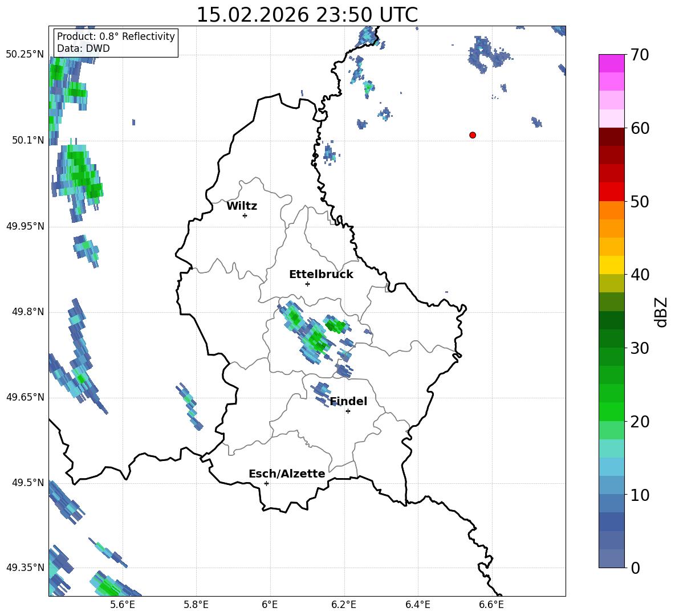Click the 49.35°N latitude label
This screenshot has width=675, height=616.
(25, 568)
